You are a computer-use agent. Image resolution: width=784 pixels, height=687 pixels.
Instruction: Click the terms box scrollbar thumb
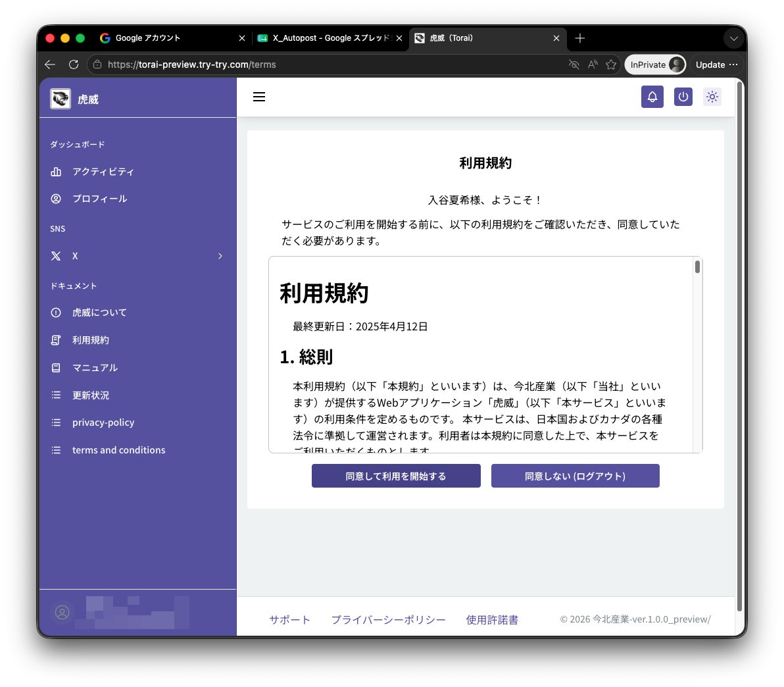point(697,267)
